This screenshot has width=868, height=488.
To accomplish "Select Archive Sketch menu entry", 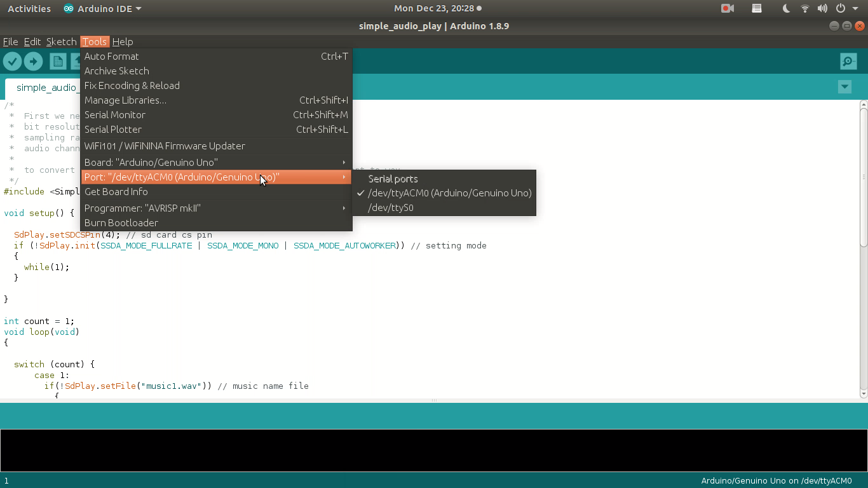I will [x=216, y=71].
